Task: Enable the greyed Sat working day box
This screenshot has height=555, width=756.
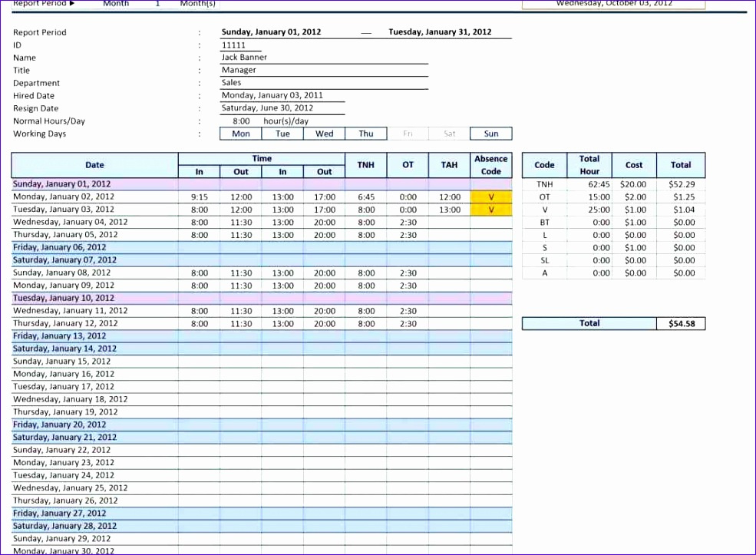Action: pos(449,134)
